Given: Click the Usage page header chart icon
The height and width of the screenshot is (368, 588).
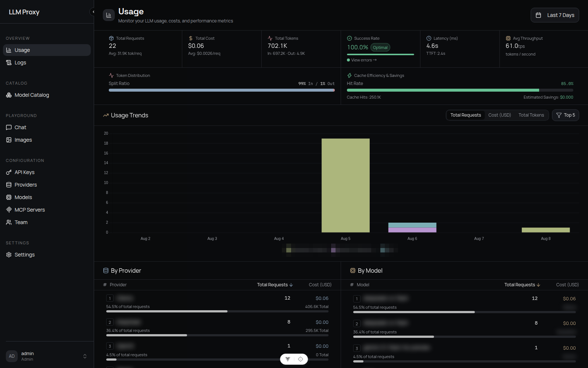Looking at the screenshot, I should 109,15.
